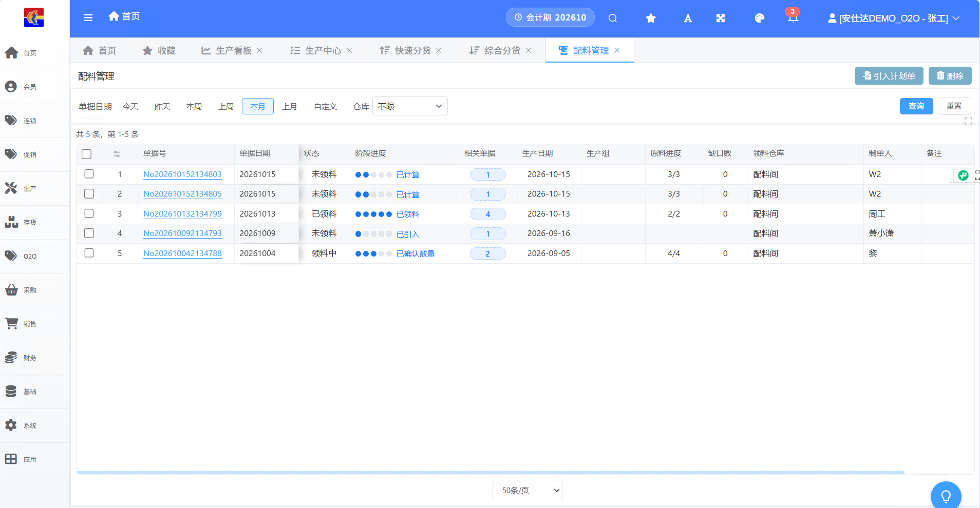Open 存货 inventory sidebar icon
Image resolution: width=980 pixels, height=508 pixels.
coord(11,222)
